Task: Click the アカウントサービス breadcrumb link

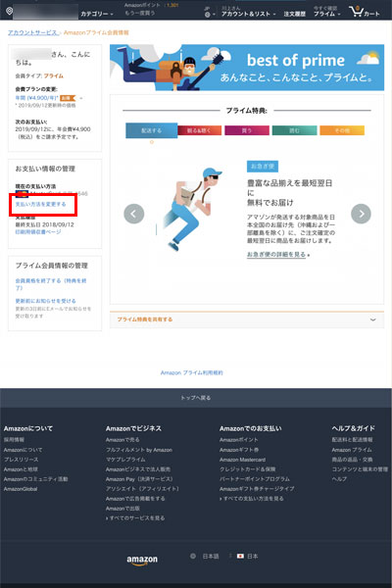Action: tap(33, 32)
